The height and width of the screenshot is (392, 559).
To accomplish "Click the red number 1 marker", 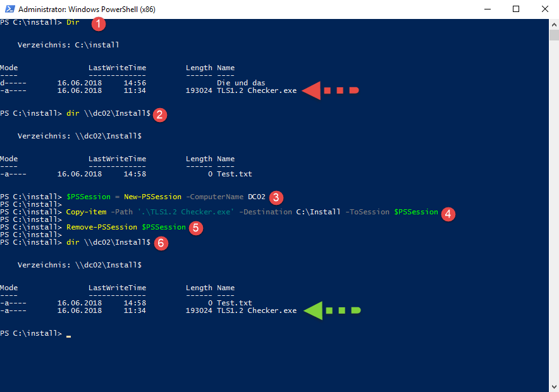I will pyautogui.click(x=98, y=24).
